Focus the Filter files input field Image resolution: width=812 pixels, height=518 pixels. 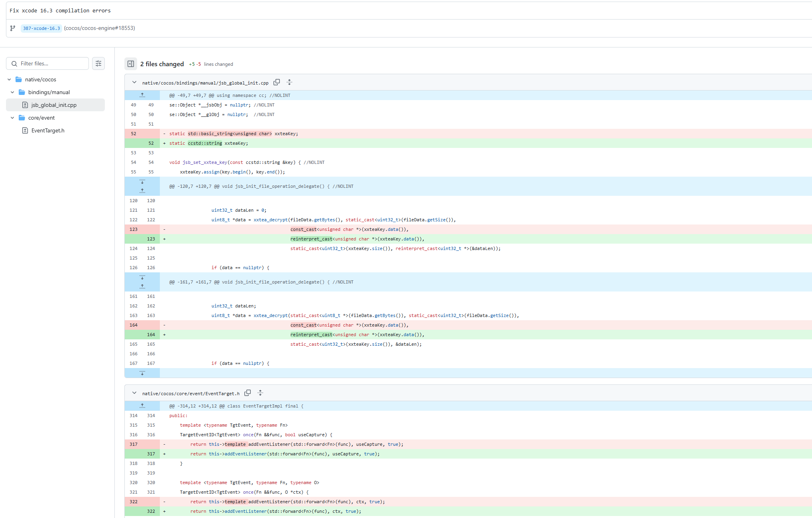[52, 63]
